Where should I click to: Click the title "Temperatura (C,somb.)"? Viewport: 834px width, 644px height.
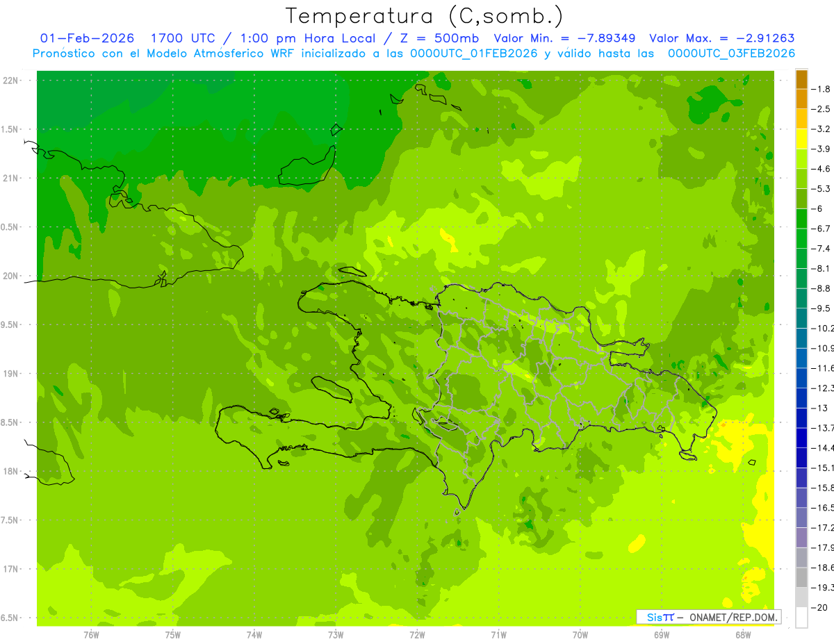click(424, 15)
